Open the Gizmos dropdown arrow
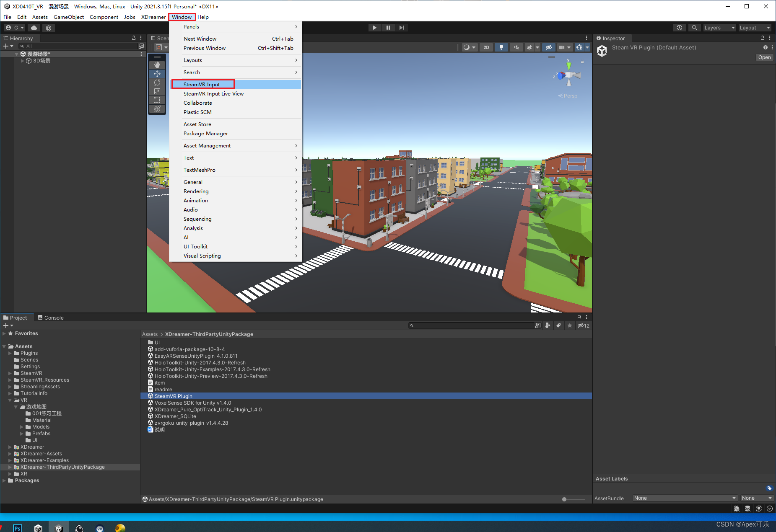This screenshot has width=776, height=532. (587, 47)
